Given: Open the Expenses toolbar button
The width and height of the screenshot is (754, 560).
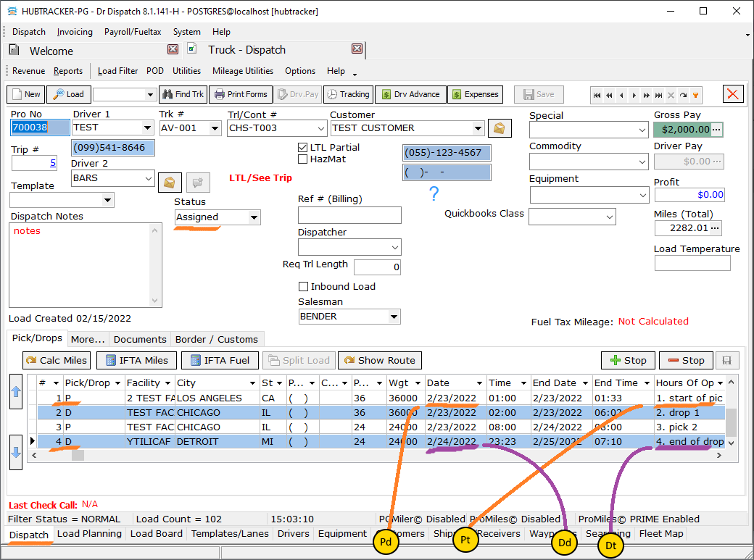Looking at the screenshot, I should click(475, 94).
